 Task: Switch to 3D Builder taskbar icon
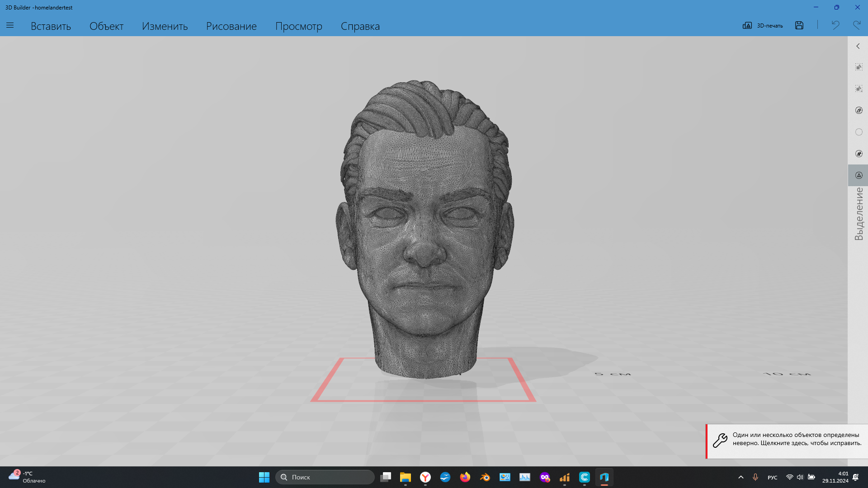tap(604, 477)
